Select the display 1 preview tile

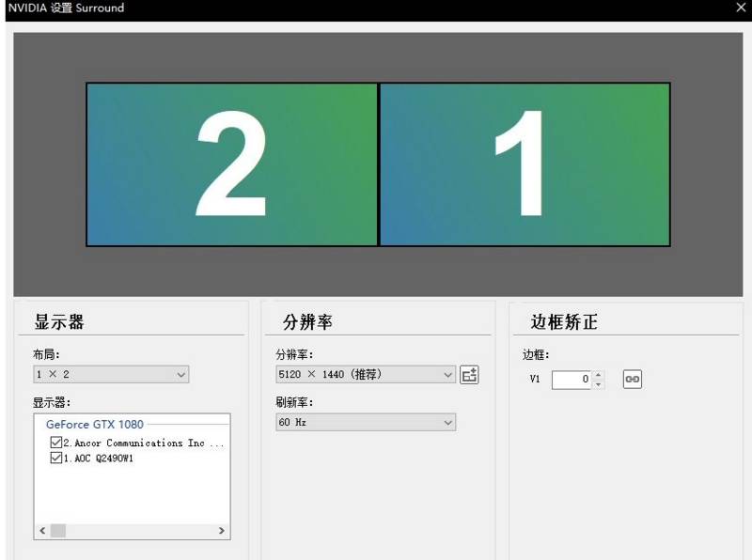point(525,164)
